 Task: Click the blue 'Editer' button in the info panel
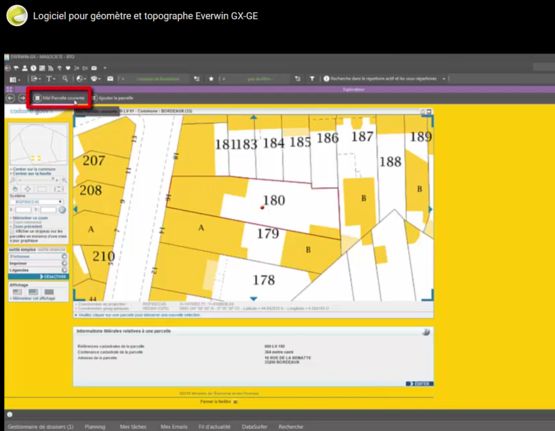click(419, 384)
